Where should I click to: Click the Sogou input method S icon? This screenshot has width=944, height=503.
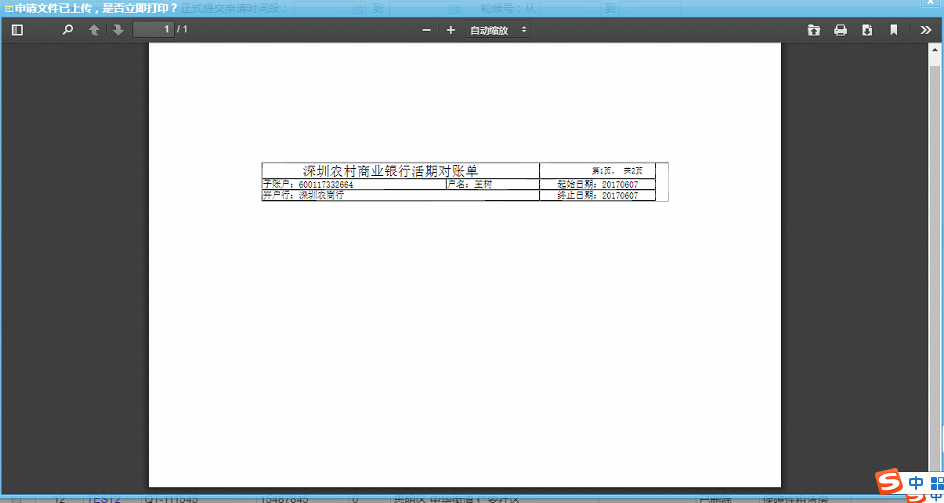click(x=889, y=481)
